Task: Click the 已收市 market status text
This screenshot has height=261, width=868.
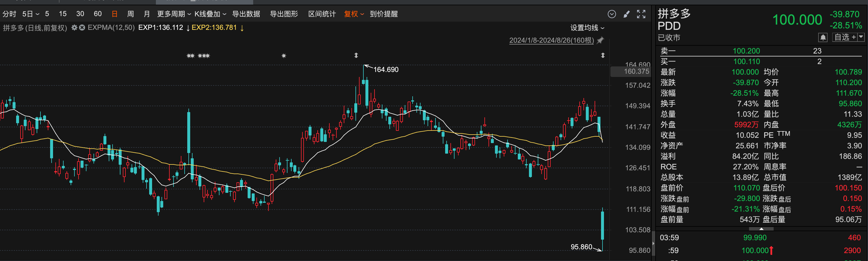Action: click(x=669, y=38)
